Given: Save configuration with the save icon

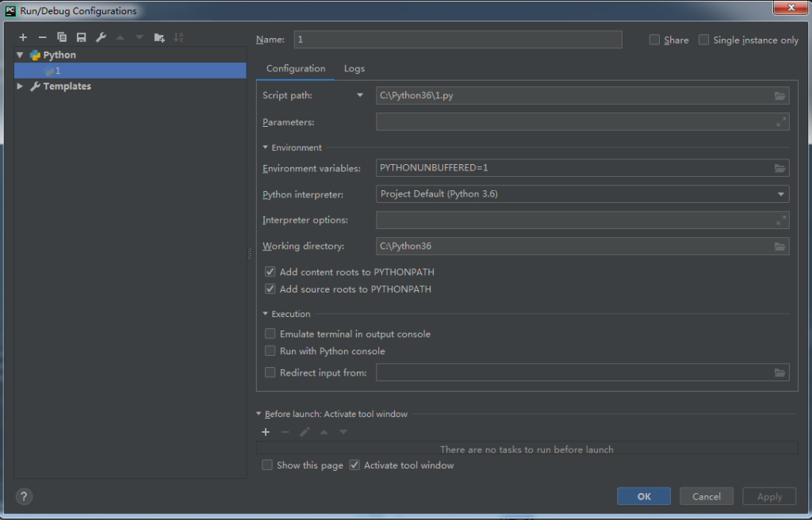Looking at the screenshot, I should (81, 36).
